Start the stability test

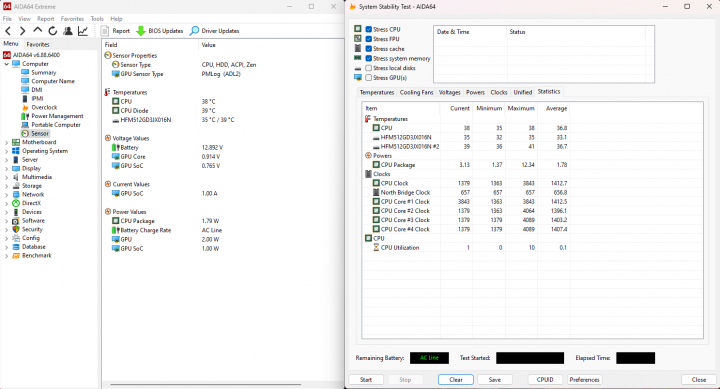[x=366, y=379]
